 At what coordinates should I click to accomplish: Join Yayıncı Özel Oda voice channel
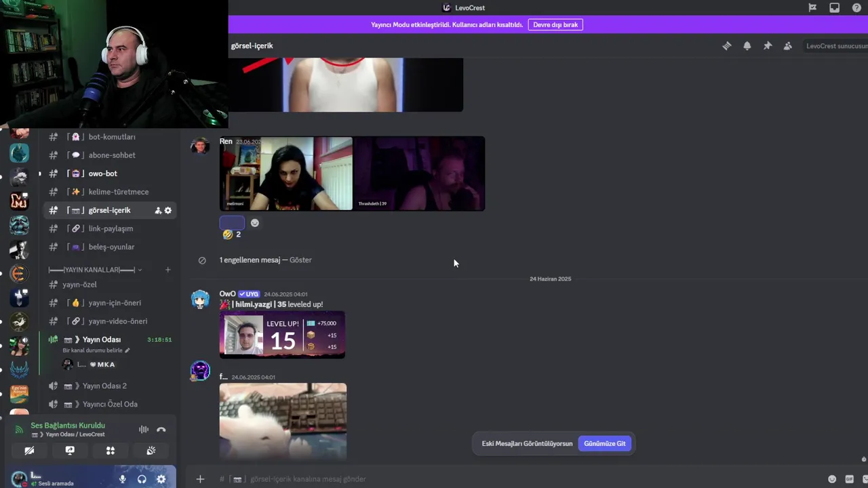[111, 404]
